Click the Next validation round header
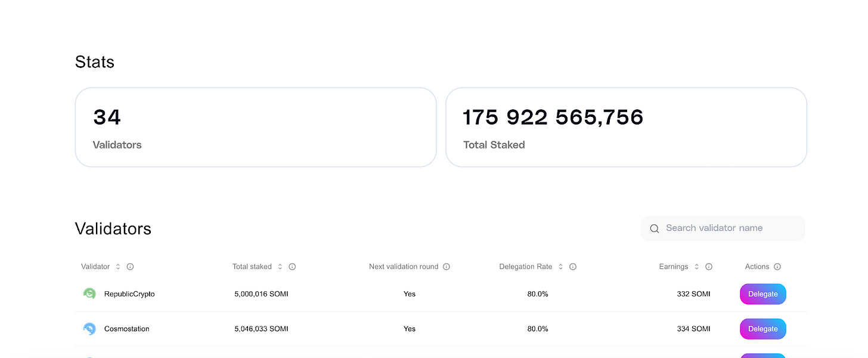This screenshot has width=868, height=358. [404, 267]
